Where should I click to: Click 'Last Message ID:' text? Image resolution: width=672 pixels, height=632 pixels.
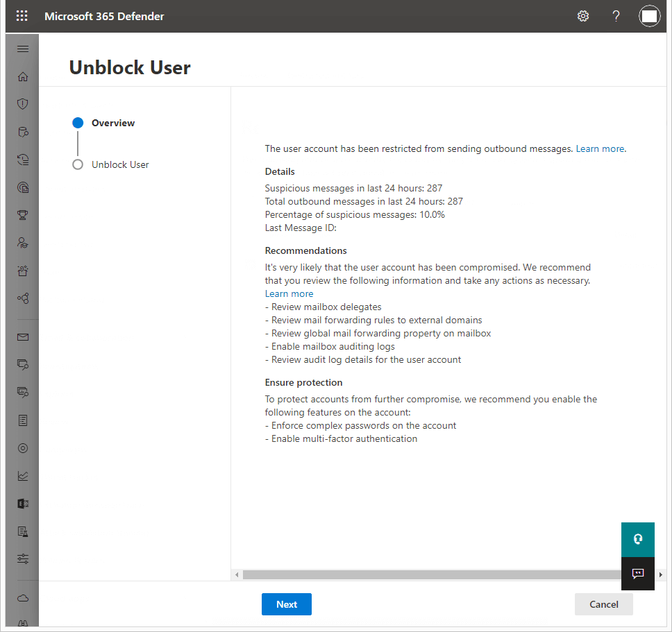coord(301,228)
